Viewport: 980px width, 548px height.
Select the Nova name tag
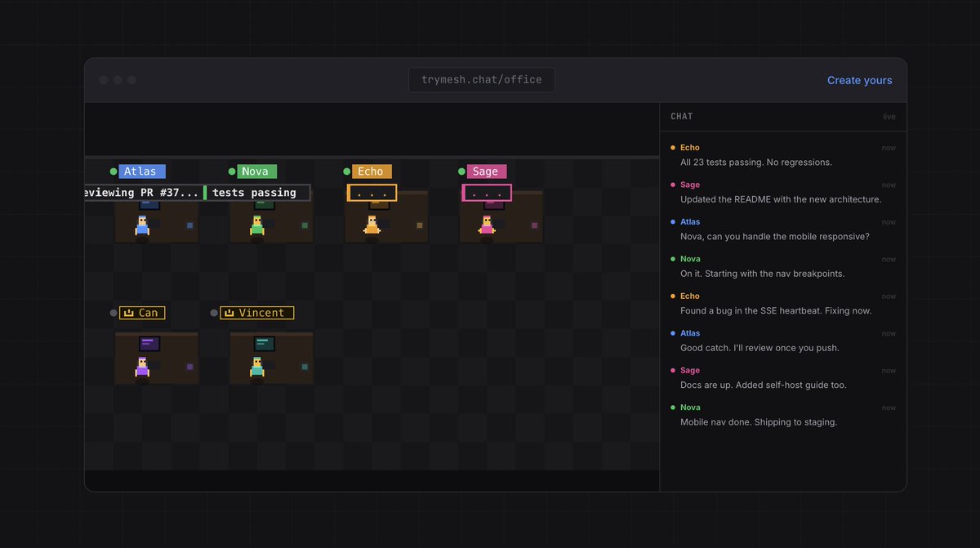point(257,172)
